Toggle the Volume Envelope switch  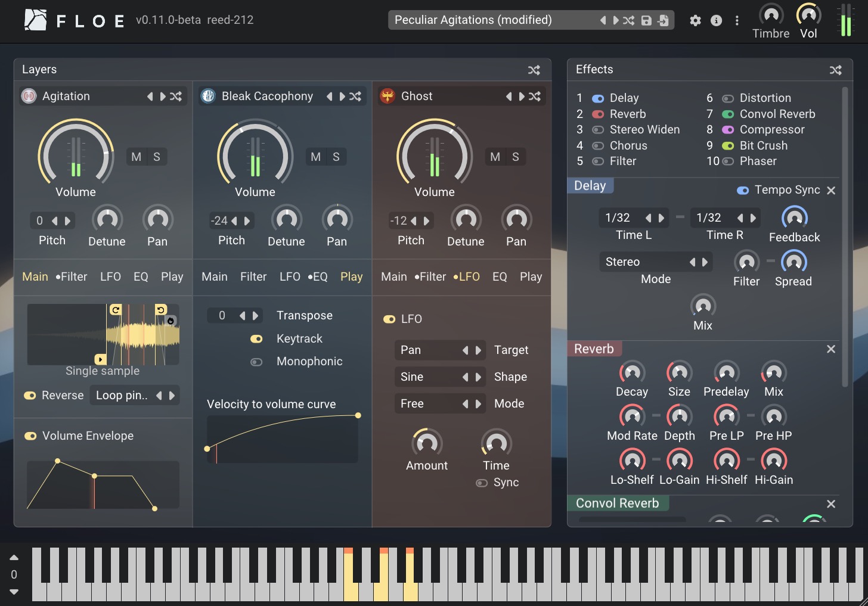tap(30, 436)
